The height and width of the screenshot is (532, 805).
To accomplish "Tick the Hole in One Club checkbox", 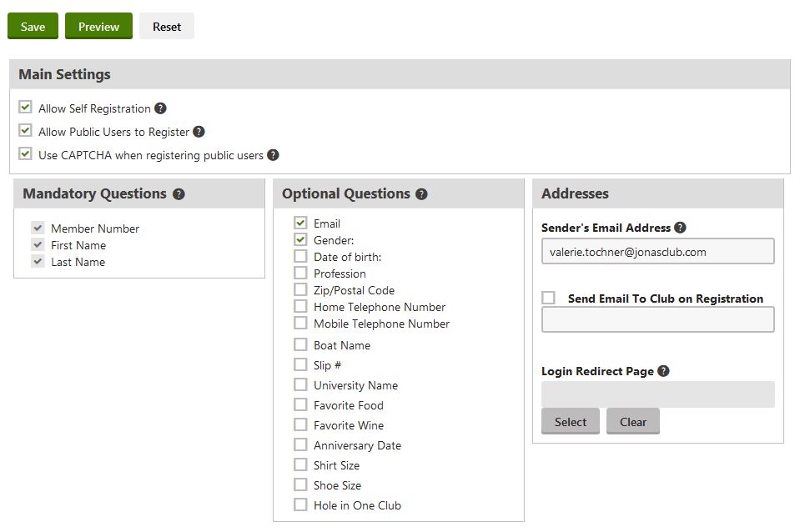I will click(x=300, y=504).
